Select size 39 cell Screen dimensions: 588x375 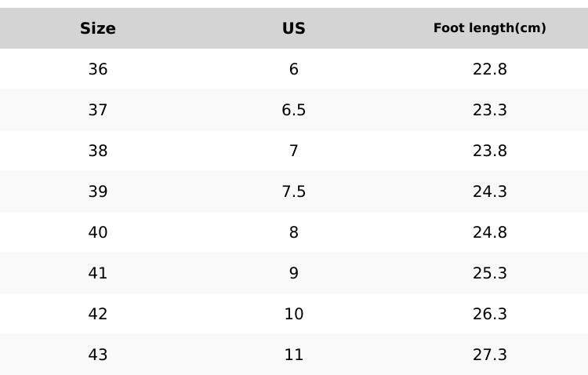(98, 192)
